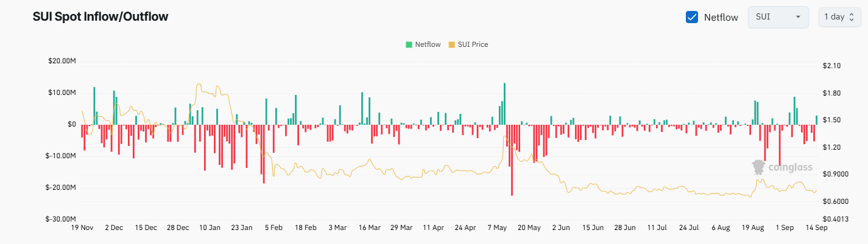Viewport: 868px width, 244px height.
Task: Click the yellow SUI Price legend swatch
Action: coord(451,44)
